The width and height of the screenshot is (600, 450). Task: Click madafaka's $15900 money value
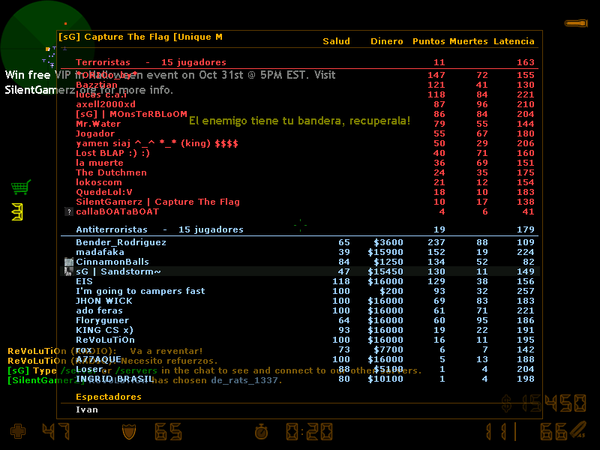click(x=385, y=252)
